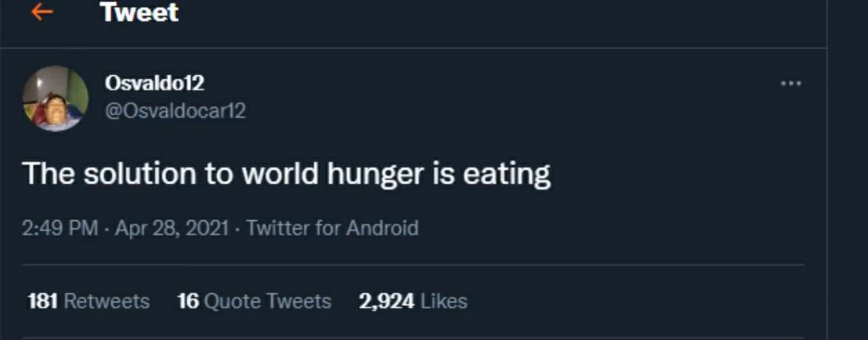
Task: Click the 16 quote count number
Action: [x=187, y=301]
